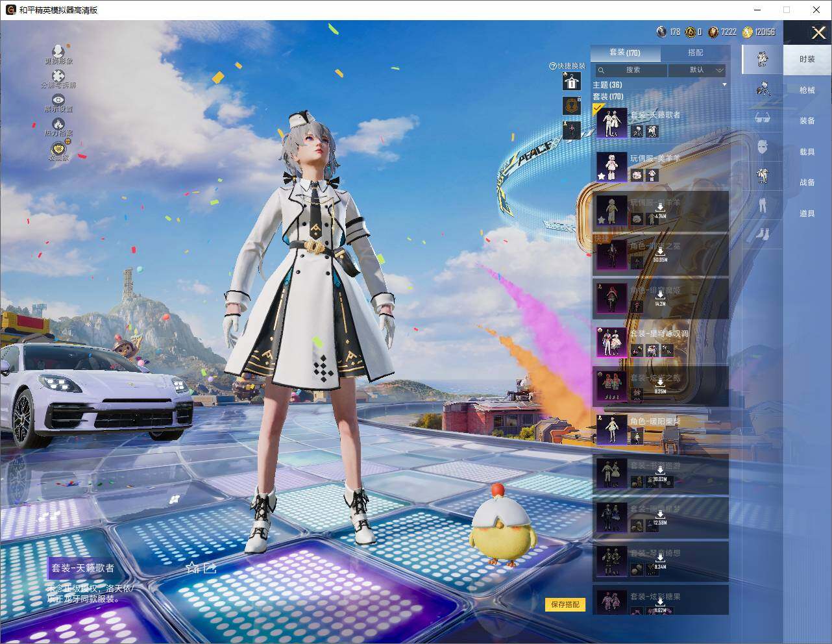This screenshot has height=644, width=832.
Task: Click the 120156 gold currency icon
Action: pyautogui.click(x=748, y=31)
